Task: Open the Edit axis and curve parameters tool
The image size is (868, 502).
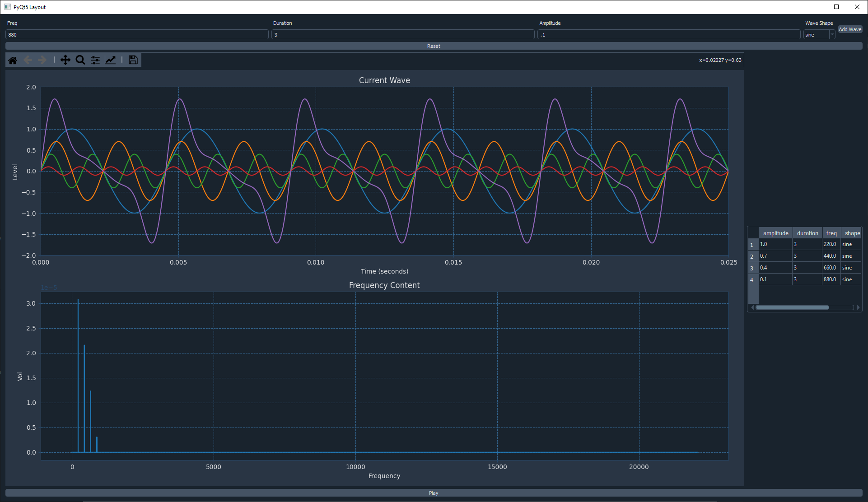Action: click(110, 60)
